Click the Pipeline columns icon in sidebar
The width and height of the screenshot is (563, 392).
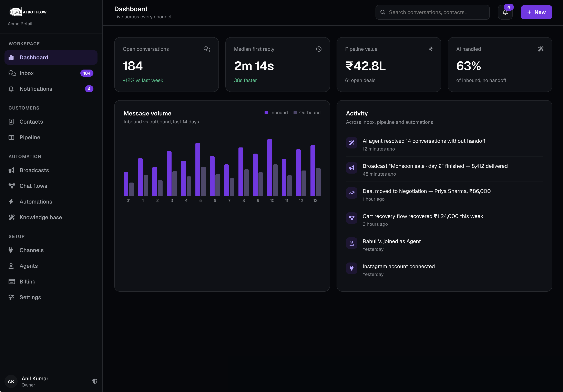point(11,137)
